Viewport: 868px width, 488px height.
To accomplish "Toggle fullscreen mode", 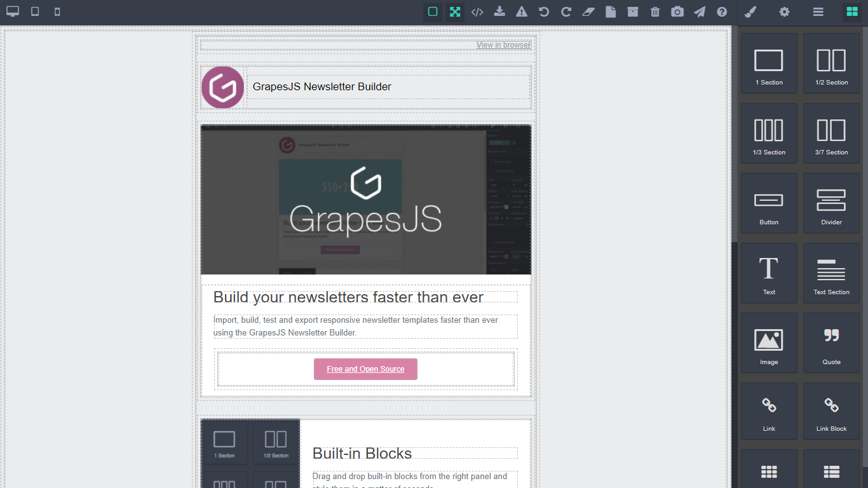I will (x=455, y=11).
